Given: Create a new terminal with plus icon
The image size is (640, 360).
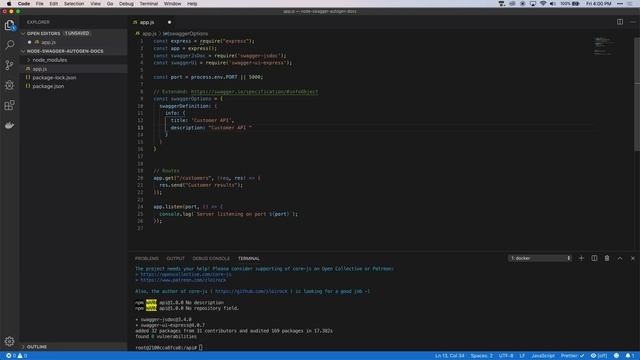Looking at the screenshot, I should point(581,258).
